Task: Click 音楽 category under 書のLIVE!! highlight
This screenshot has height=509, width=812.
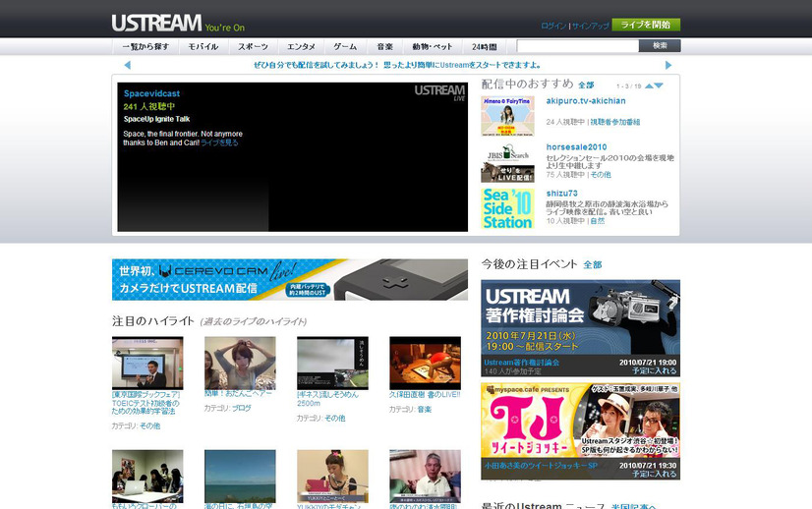Action: 424,409
